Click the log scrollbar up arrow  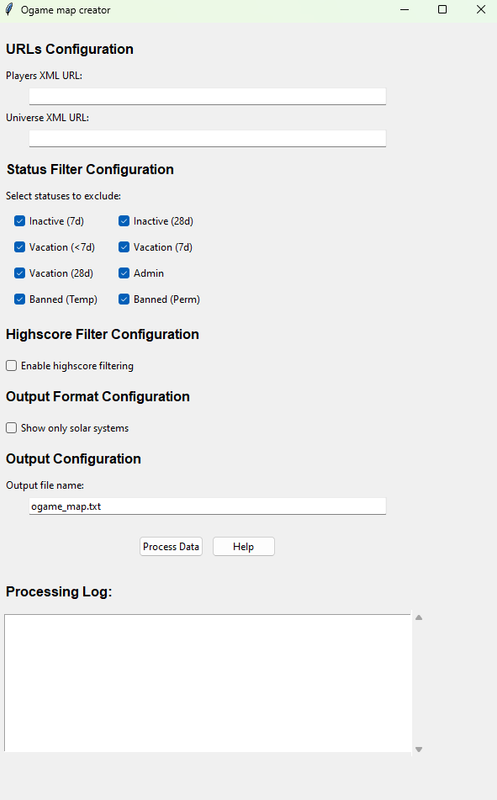419,617
